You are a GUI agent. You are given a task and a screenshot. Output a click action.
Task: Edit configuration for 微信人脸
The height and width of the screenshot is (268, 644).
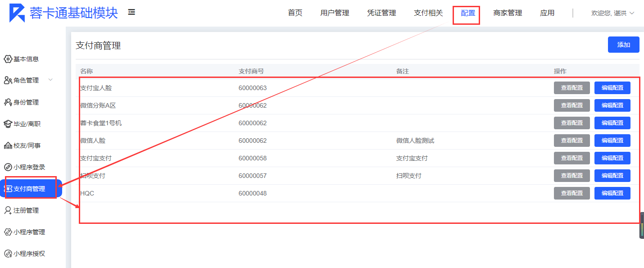pyautogui.click(x=612, y=141)
